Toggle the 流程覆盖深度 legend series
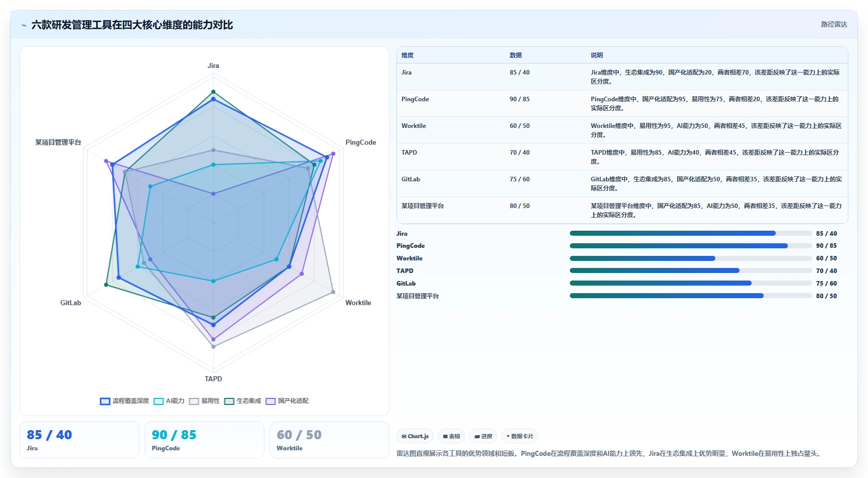Image resolution: width=868 pixels, height=478 pixels. [x=124, y=401]
